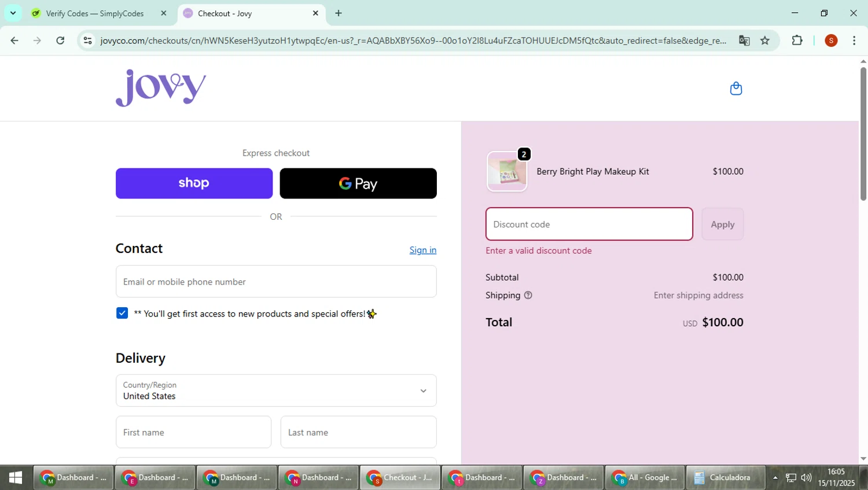This screenshot has height=490, width=868.
Task: Click the Total amount $100.00
Action: (x=723, y=322)
